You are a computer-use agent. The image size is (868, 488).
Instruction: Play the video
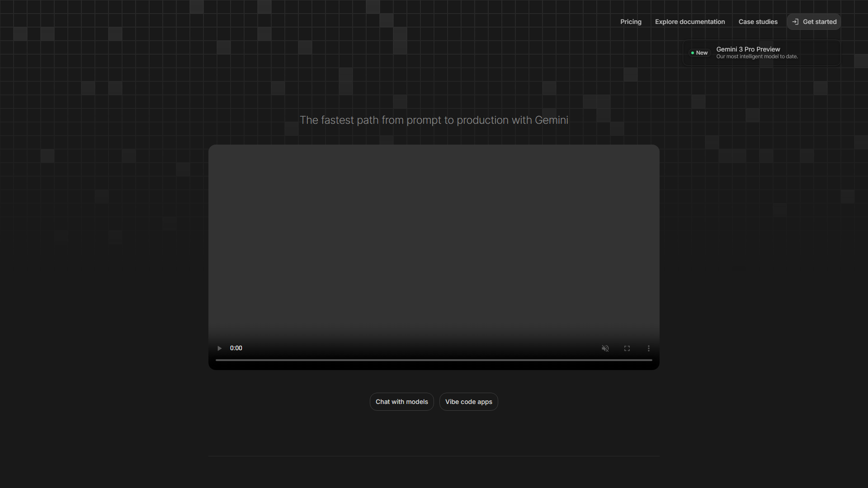pos(219,348)
